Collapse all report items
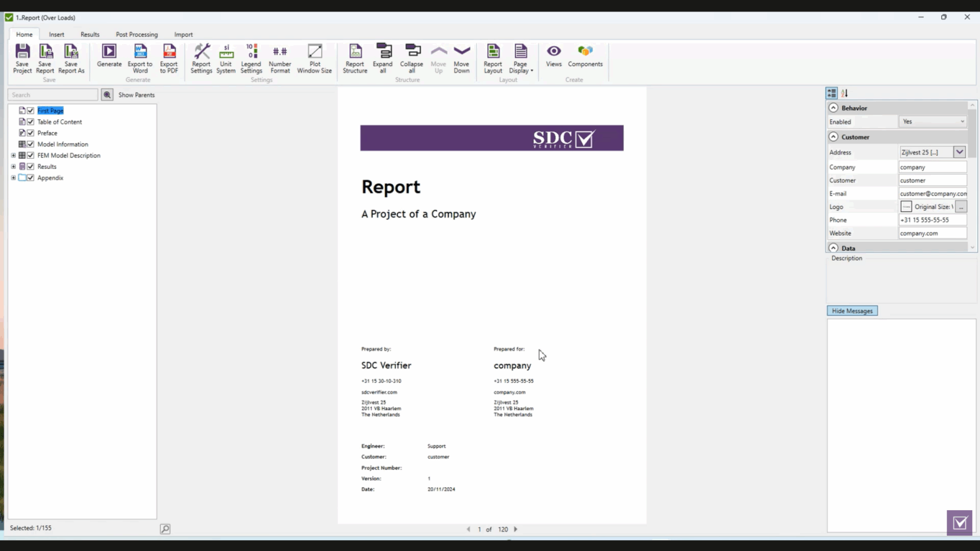 [x=412, y=59]
